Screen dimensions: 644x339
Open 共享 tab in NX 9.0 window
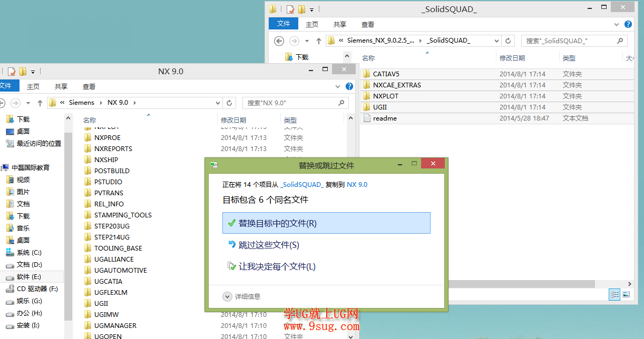[61, 86]
